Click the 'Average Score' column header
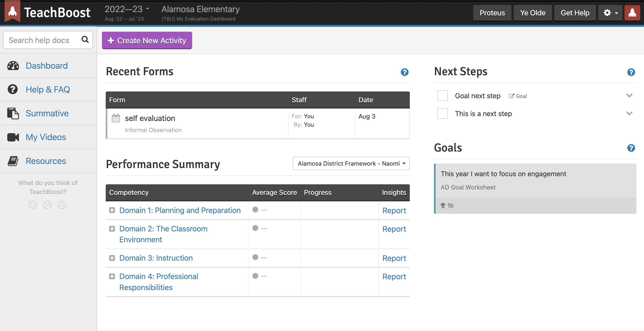This screenshot has width=644, height=331. (x=275, y=192)
